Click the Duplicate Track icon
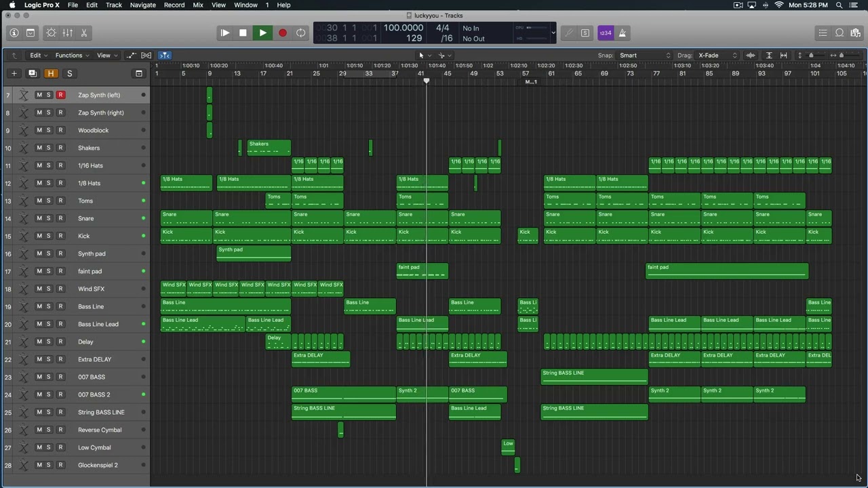The height and width of the screenshot is (488, 868). coord(32,73)
